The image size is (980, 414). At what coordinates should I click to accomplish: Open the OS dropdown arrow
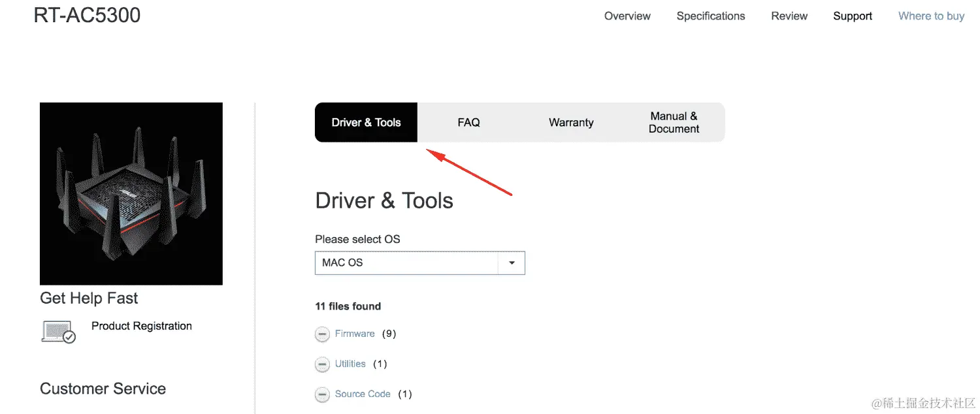point(512,263)
